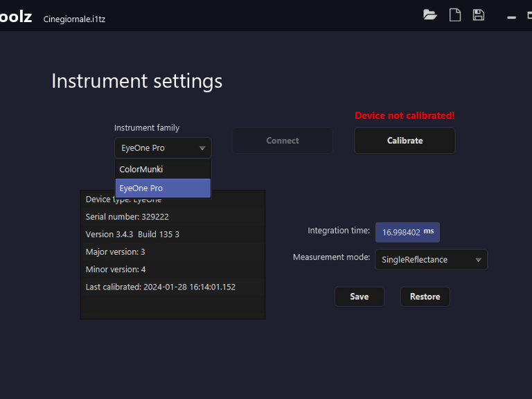Click the Version 3.4.3 build line
532x399 pixels.
132,234
